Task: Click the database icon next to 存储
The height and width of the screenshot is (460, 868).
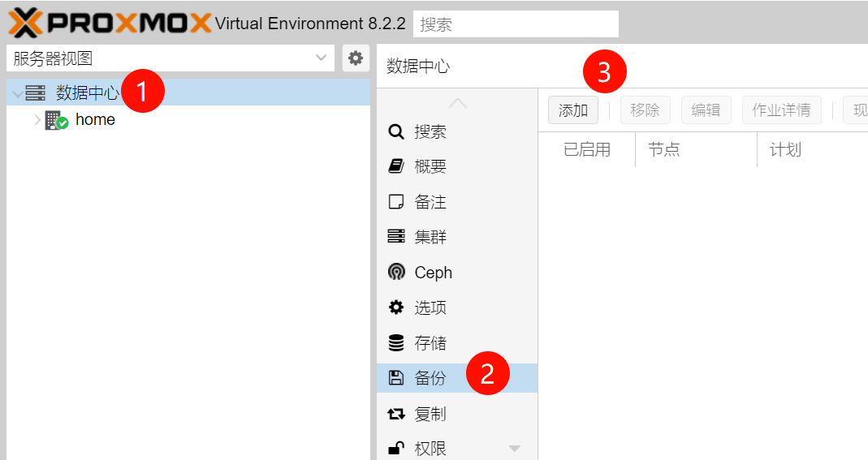Action: 396,343
